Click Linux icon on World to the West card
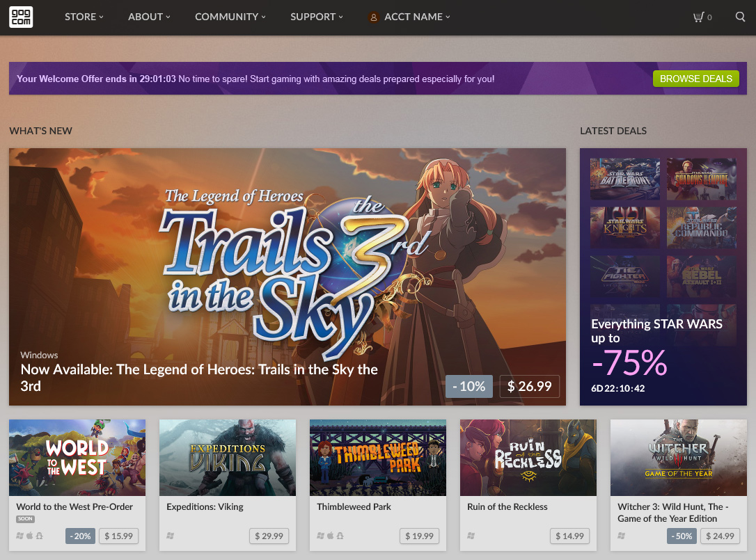The height and width of the screenshot is (560, 756). (x=40, y=536)
